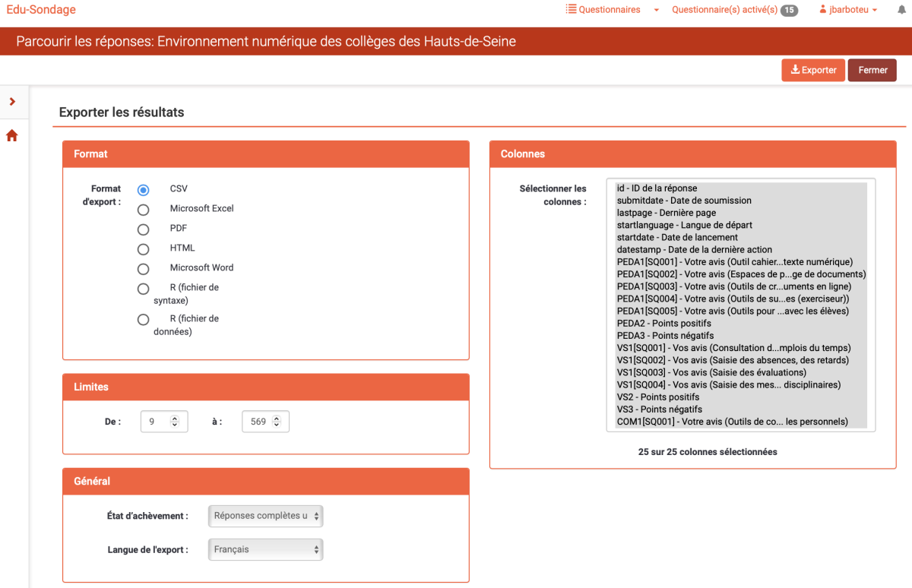Select 'id - ID de la réponse' column
912x588 pixels.
(741, 188)
